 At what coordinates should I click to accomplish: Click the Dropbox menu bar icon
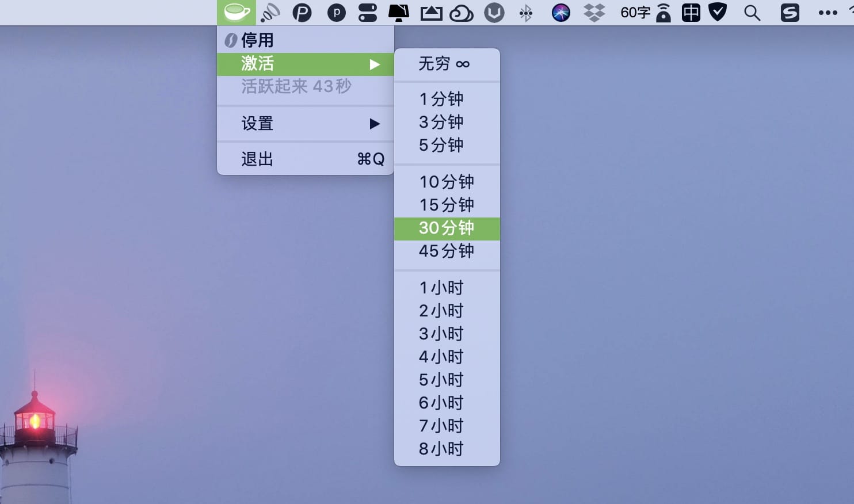pos(594,13)
